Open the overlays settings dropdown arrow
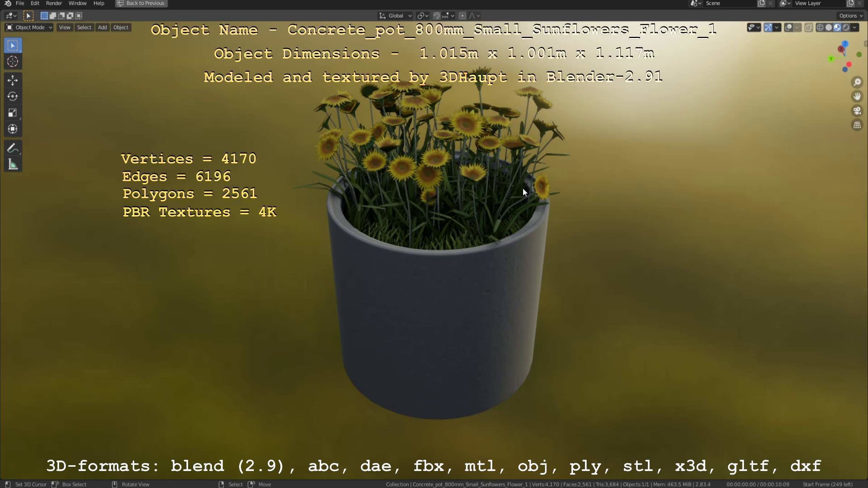868x488 pixels. pos(797,27)
